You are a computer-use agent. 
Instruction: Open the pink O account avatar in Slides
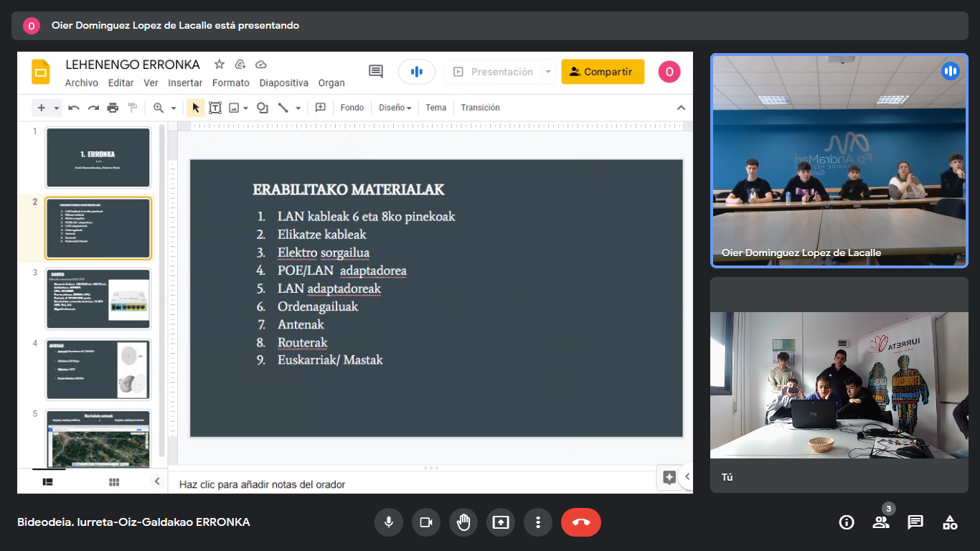[x=669, y=72]
